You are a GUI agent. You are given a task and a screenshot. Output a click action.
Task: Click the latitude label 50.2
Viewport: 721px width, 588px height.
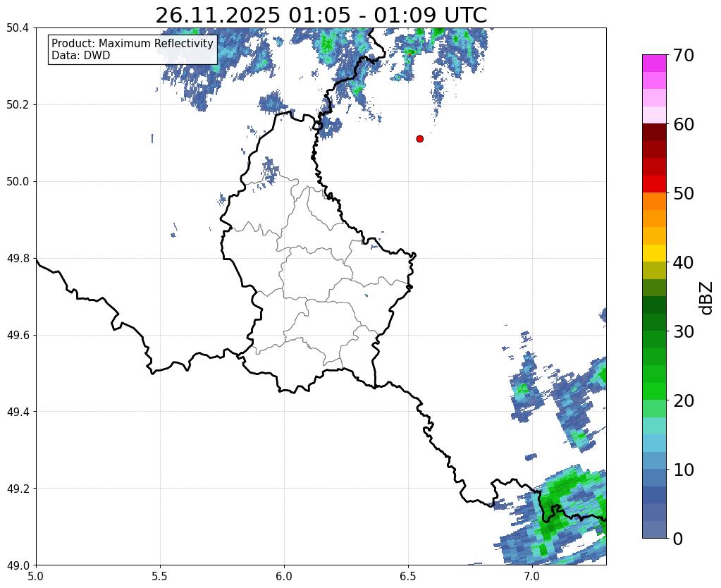click(x=18, y=105)
